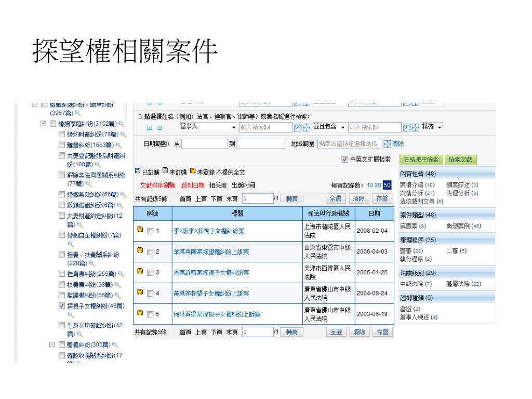Click 在結果中檢索 button
The width and height of the screenshot is (532, 399).
[x=421, y=159]
